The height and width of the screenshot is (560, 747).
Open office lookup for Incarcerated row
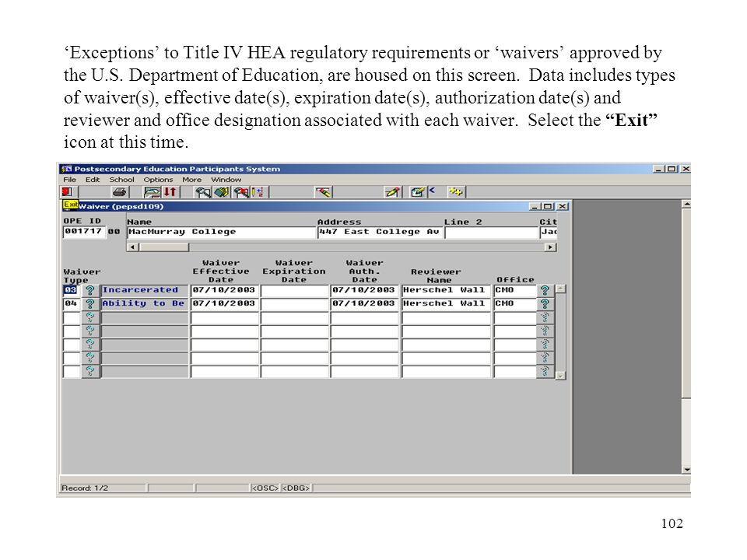pyautogui.click(x=545, y=290)
